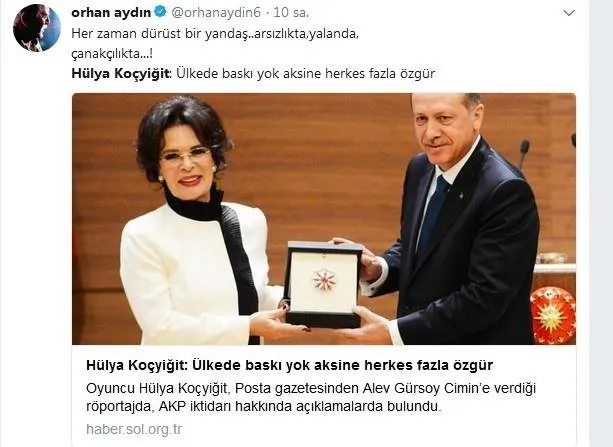
Task: Click the award medal box in the photo
Action: [323, 284]
